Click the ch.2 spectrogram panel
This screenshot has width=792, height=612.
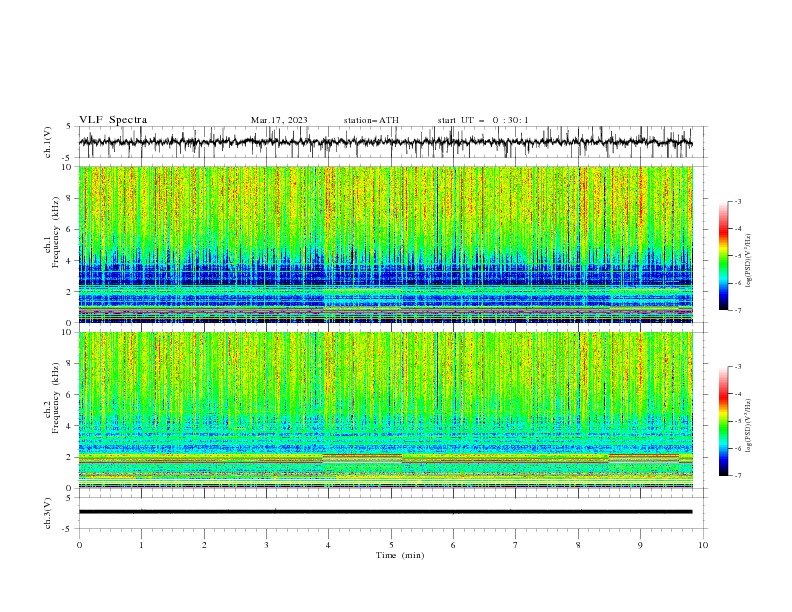pos(385,410)
